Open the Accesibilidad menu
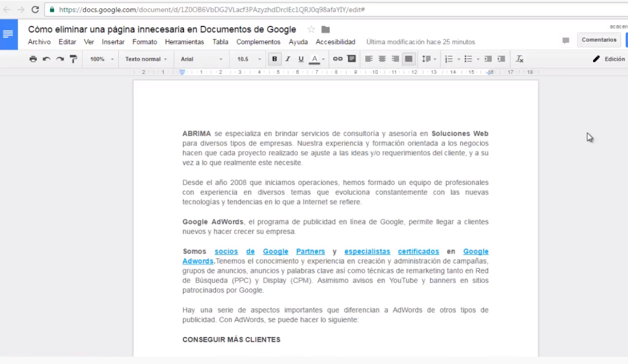628x364 pixels. click(335, 42)
